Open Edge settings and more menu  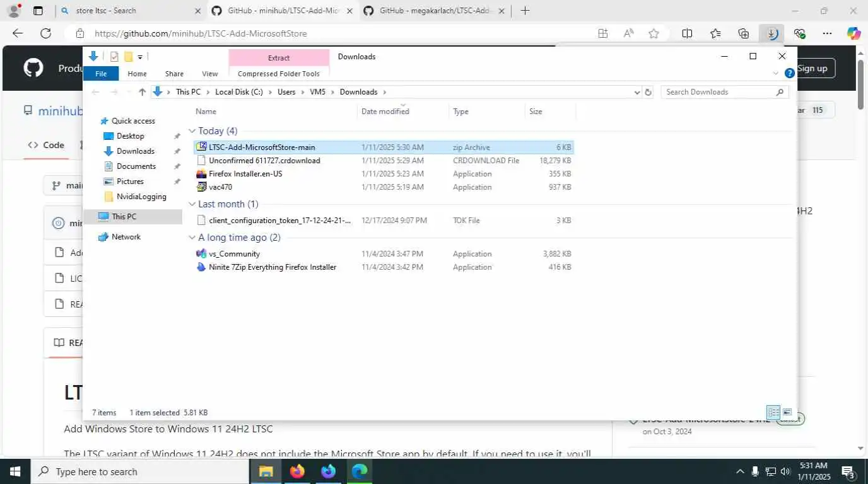(x=827, y=33)
